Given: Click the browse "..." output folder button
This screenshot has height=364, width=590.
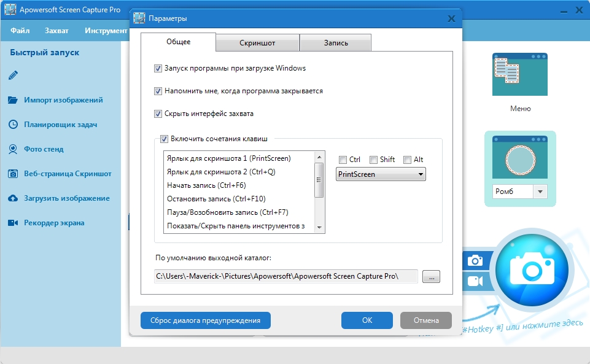Looking at the screenshot, I should click(x=431, y=276).
